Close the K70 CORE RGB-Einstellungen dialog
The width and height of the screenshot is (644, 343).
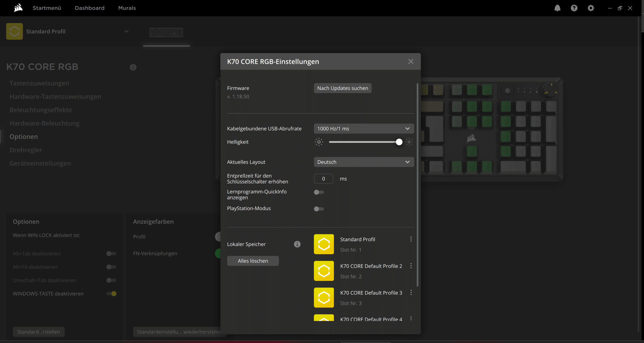[x=410, y=61]
